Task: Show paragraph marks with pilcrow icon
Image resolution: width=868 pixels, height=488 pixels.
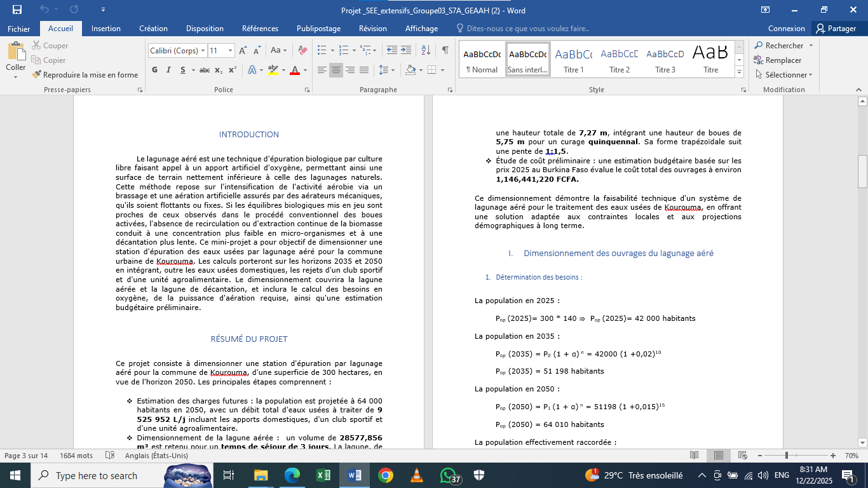Action: pos(445,50)
